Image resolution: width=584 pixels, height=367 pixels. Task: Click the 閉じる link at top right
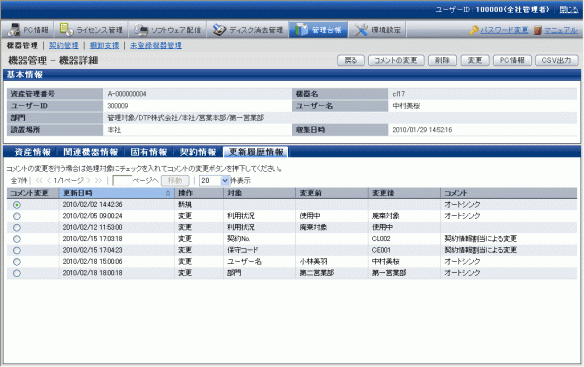click(x=569, y=10)
